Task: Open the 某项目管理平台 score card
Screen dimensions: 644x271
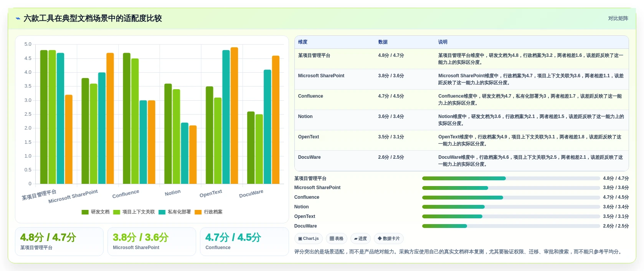Action: pos(59,241)
